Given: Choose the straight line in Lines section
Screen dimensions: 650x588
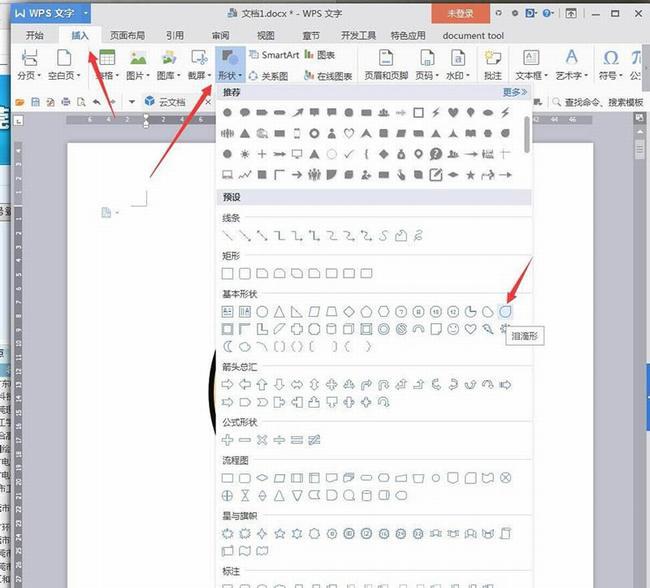Looking at the screenshot, I should 227,236.
